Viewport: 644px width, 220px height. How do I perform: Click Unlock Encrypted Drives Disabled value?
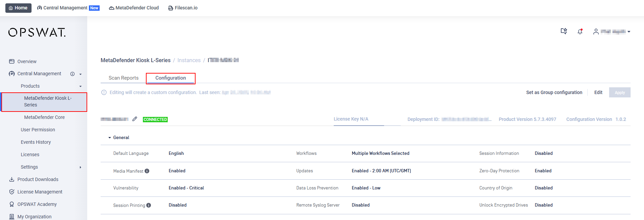click(544, 205)
